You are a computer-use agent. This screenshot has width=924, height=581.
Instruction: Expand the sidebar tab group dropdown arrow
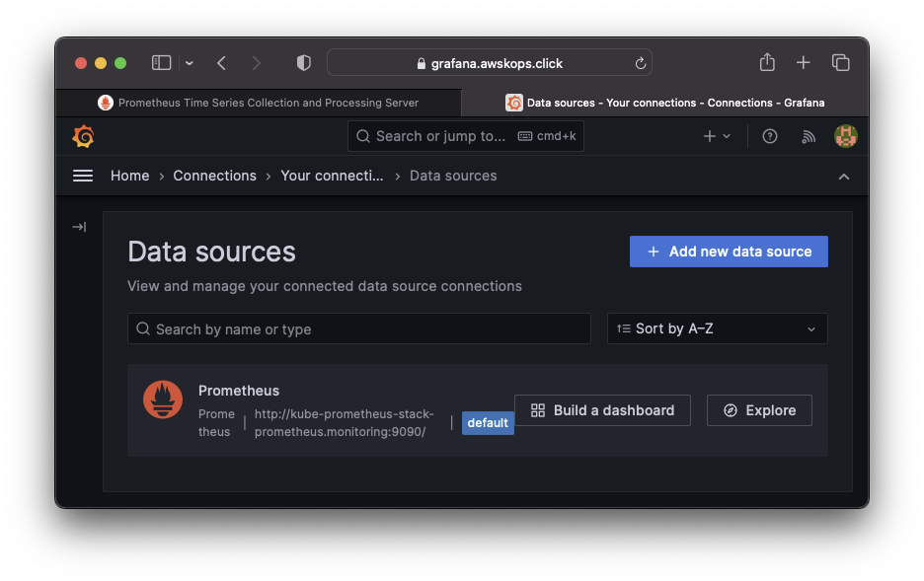point(190,63)
